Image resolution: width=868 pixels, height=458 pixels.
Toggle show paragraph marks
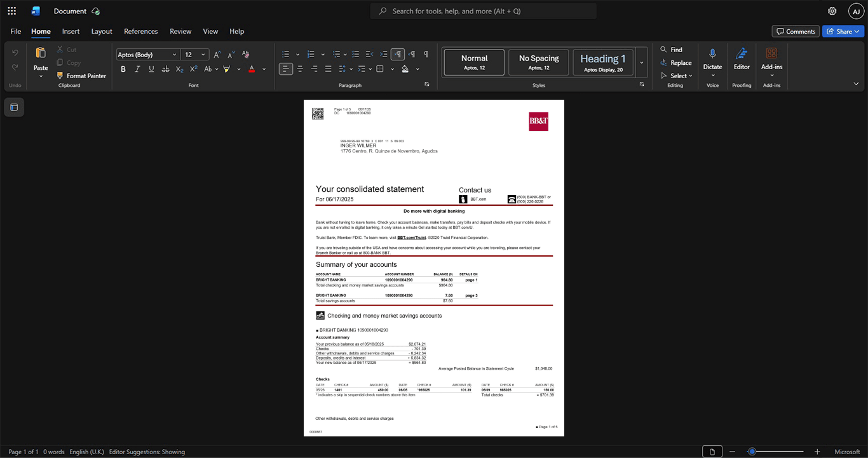(426, 55)
